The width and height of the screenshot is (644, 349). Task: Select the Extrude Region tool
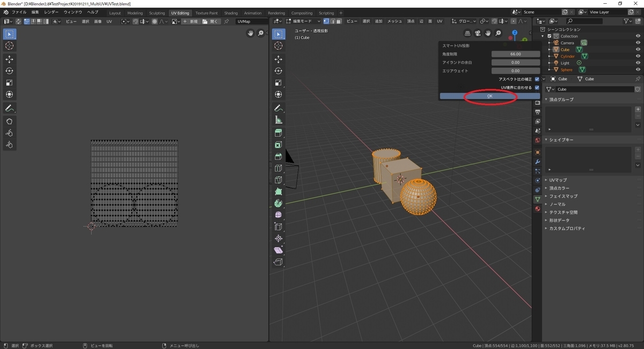pyautogui.click(x=278, y=133)
